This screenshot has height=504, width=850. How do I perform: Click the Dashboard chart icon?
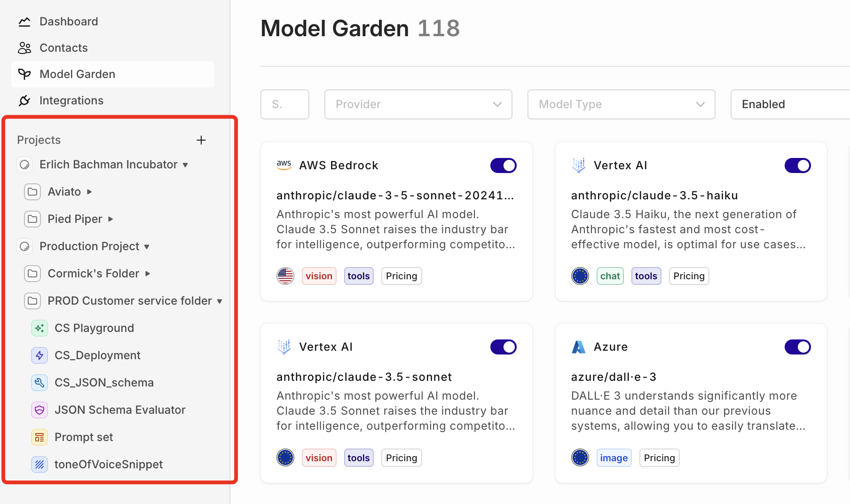click(x=24, y=22)
